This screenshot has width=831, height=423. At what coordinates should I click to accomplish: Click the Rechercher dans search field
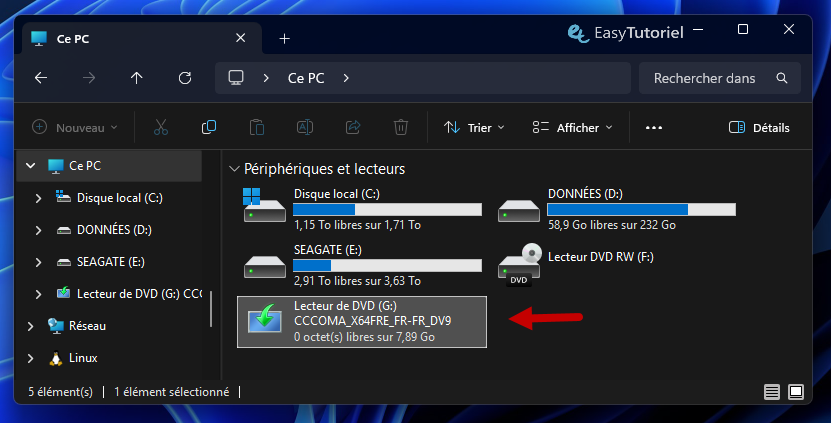710,78
